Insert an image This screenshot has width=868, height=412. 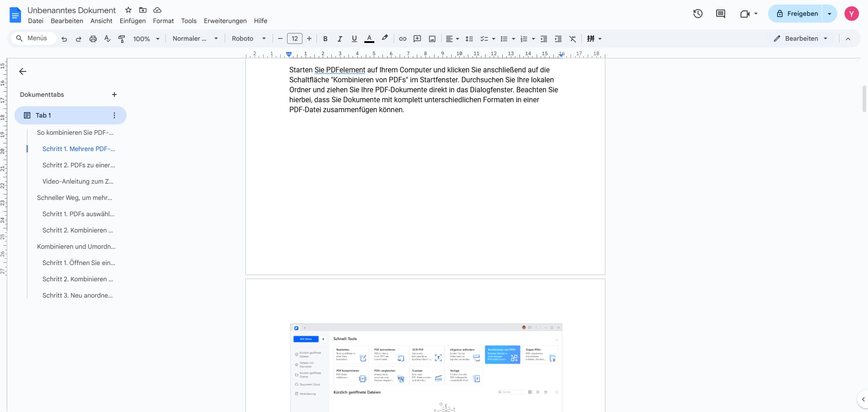(x=432, y=39)
